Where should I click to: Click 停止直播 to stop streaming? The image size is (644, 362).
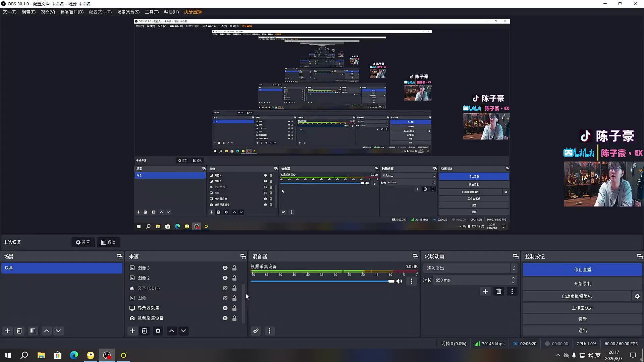pos(583,269)
